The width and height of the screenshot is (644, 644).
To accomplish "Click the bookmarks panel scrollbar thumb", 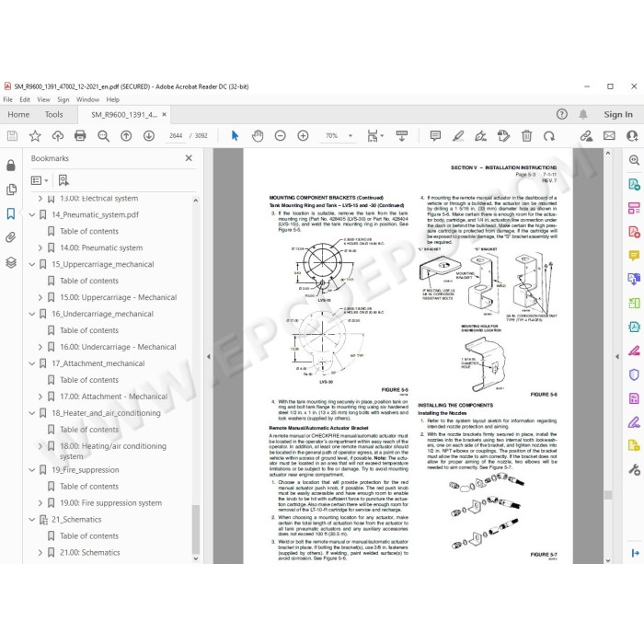I will point(195,529).
